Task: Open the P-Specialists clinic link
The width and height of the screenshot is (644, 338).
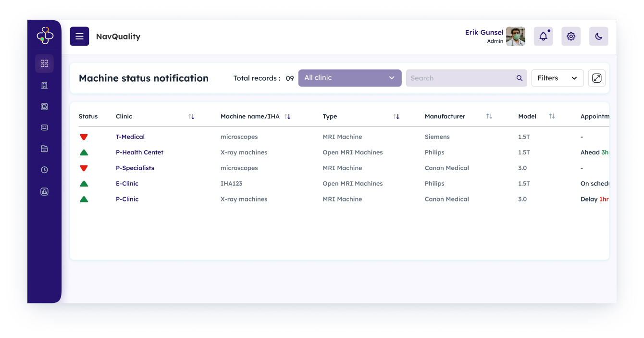Action: point(135,168)
